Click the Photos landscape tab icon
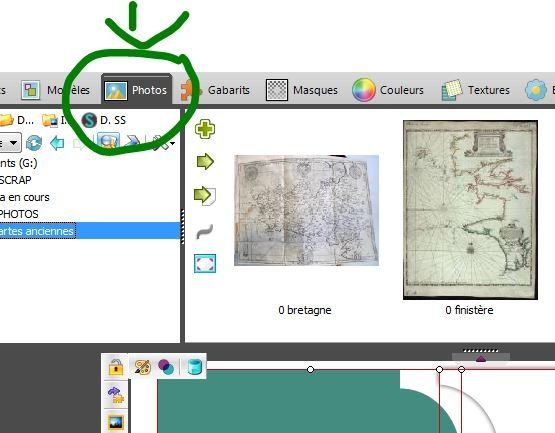This screenshot has width=555, height=433. tap(116, 91)
